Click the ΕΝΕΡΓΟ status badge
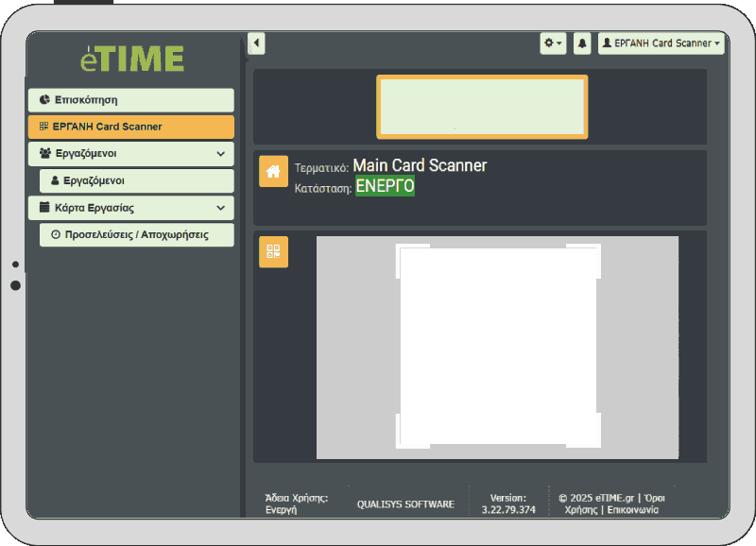The height and width of the screenshot is (546, 756). click(385, 186)
